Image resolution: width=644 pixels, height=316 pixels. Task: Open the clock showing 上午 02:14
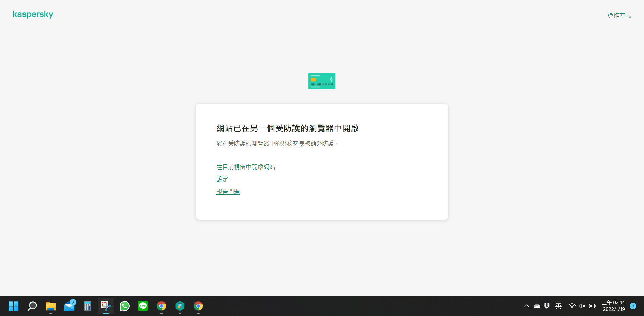613,306
